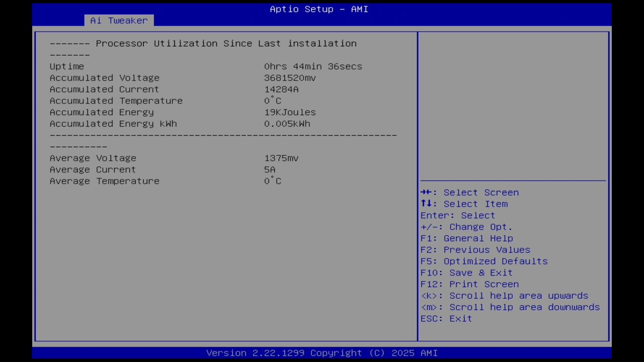This screenshot has height=362, width=644.
Task: Click the Accumulated Temperature row
Action: [116, 101]
